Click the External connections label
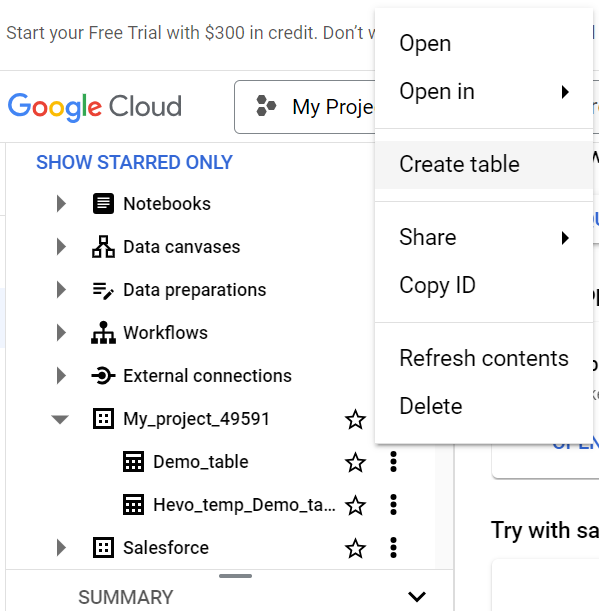Screen dimensions: 599x611 click(x=207, y=376)
